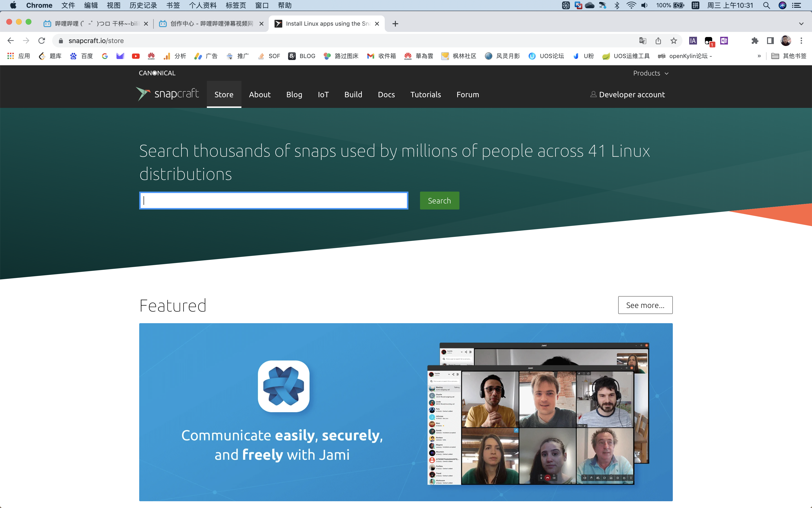
Task: Click the Jami app icon in banner
Action: pos(283,386)
